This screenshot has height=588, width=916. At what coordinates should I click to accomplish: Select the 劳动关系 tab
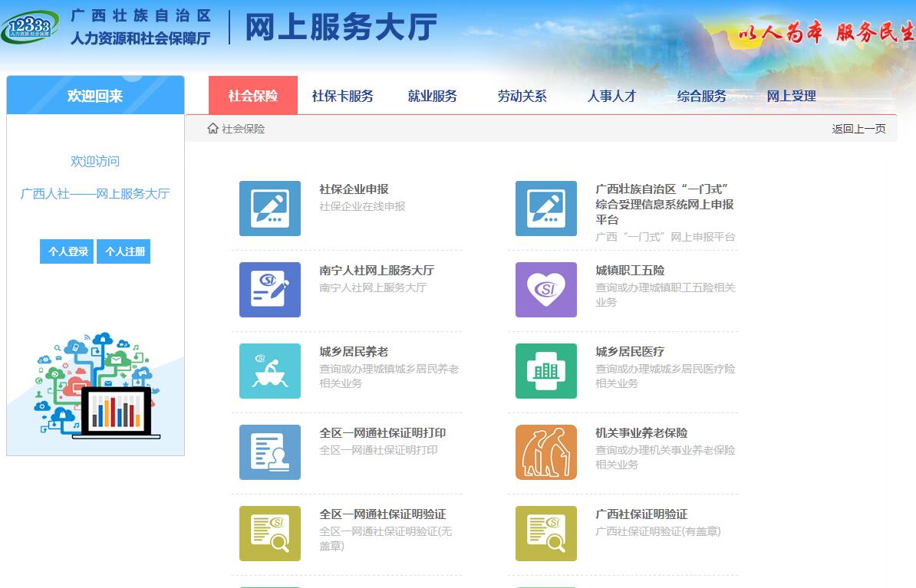point(522,96)
